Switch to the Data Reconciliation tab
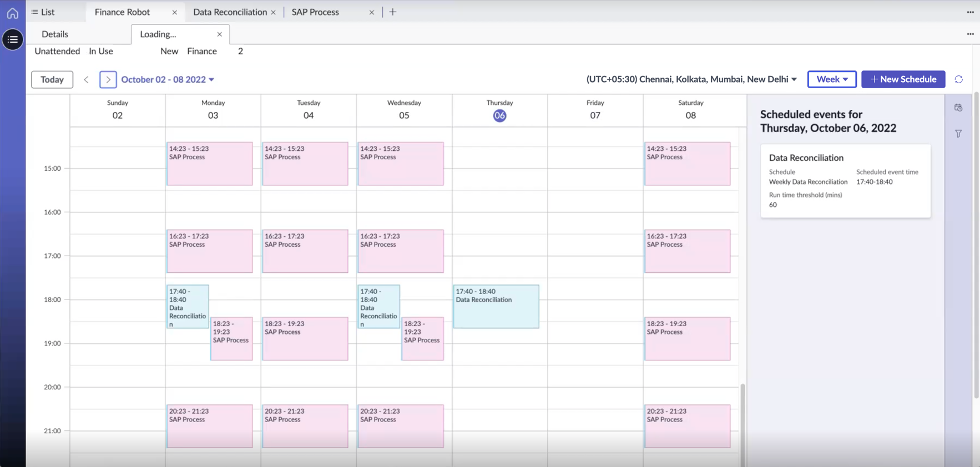 click(230, 12)
